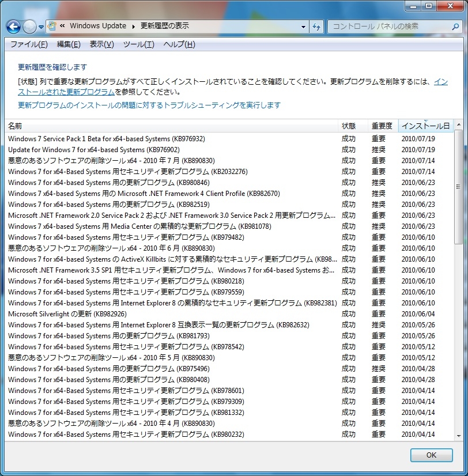Select the ActiveX Killbits security update row

click(229, 259)
